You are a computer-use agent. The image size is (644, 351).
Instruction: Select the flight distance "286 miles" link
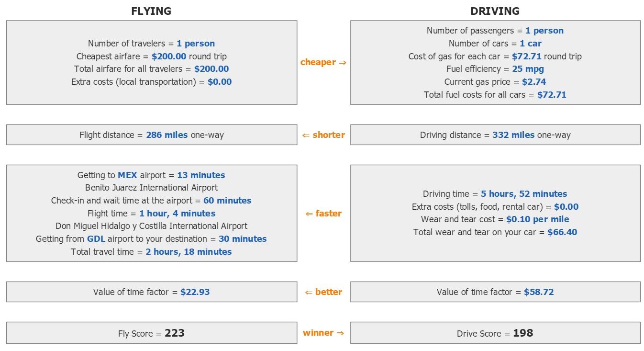point(167,135)
